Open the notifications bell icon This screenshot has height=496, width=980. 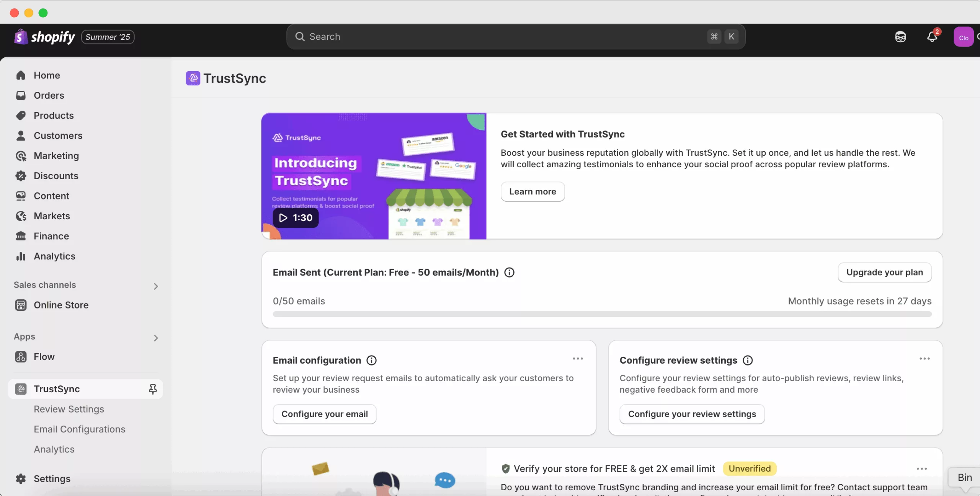[x=932, y=37]
